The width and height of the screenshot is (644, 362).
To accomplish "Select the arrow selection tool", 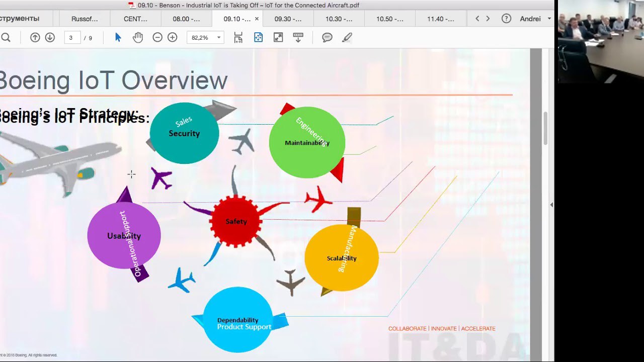I will (118, 38).
